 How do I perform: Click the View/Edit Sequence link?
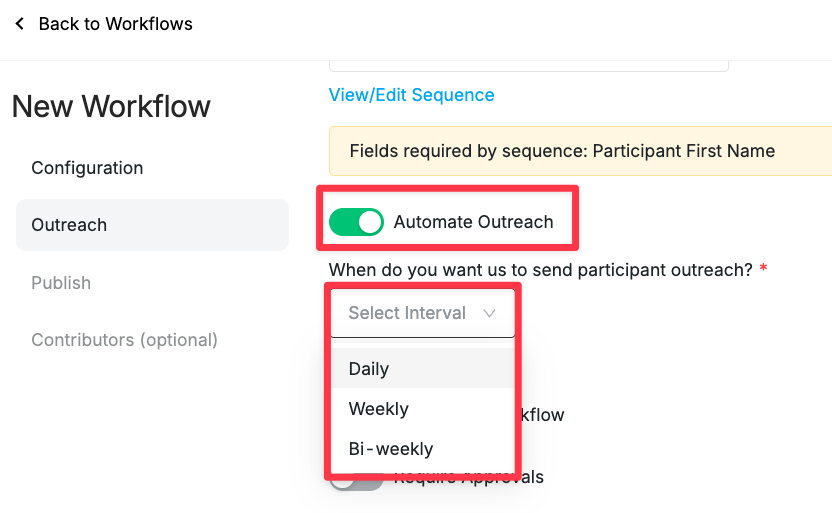point(411,95)
